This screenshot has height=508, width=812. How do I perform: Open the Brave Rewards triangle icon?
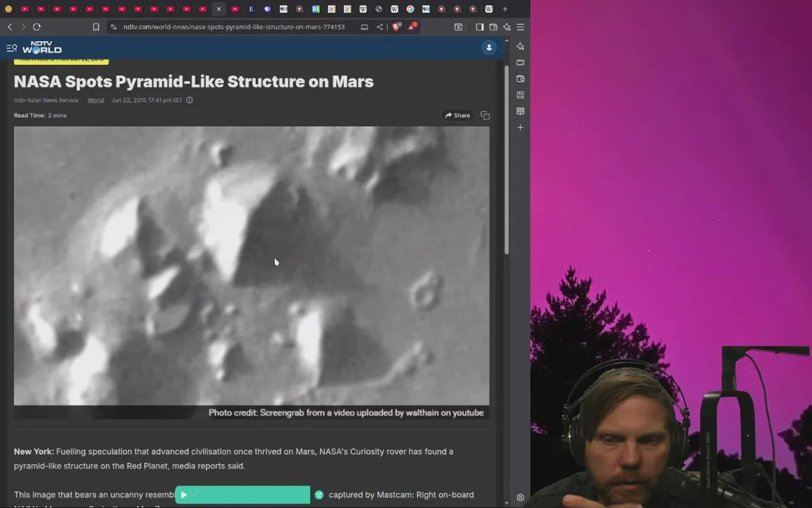(x=412, y=26)
